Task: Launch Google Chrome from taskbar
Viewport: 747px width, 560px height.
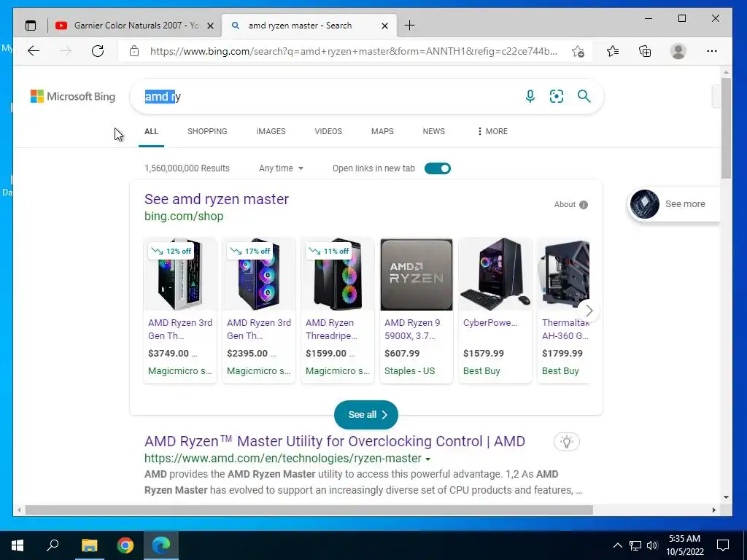Action: (125, 545)
